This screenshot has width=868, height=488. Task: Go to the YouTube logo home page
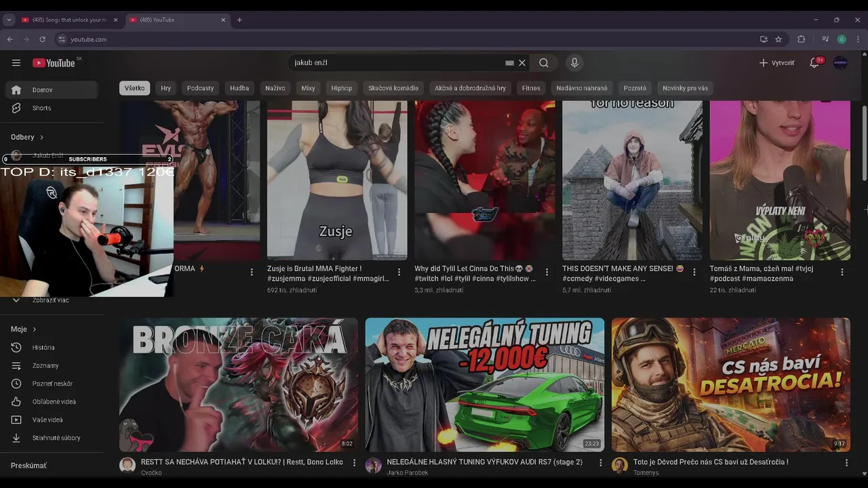54,63
